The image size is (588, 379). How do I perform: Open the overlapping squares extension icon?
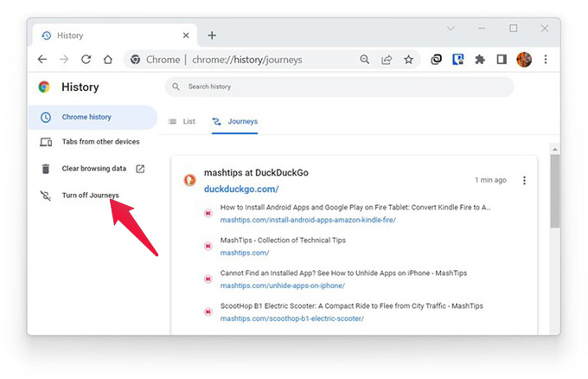[436, 60]
